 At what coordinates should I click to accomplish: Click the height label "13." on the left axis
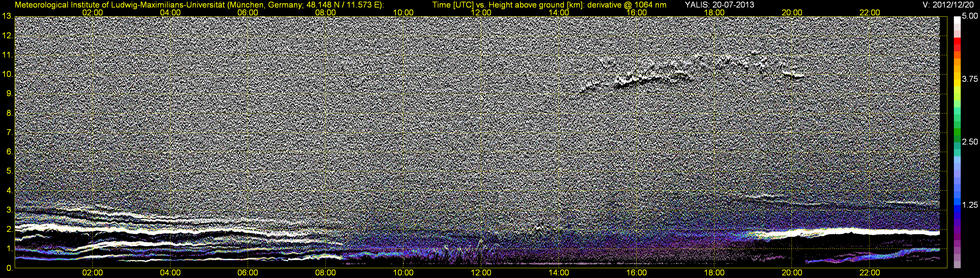click(x=8, y=16)
